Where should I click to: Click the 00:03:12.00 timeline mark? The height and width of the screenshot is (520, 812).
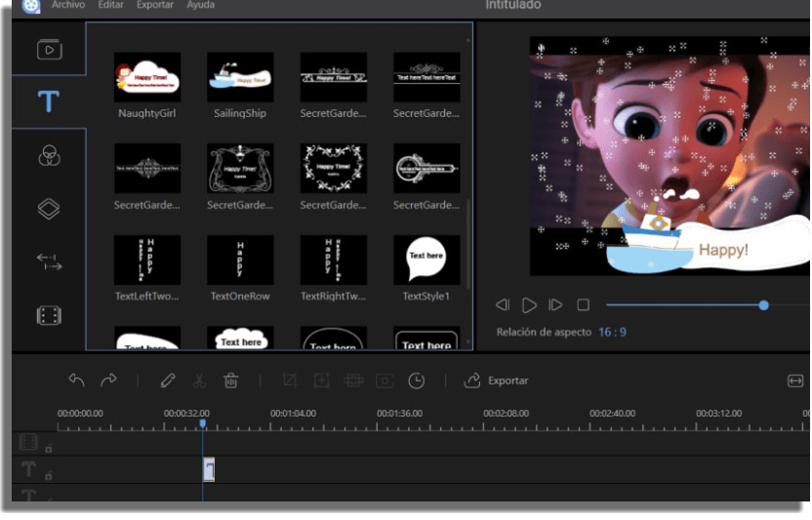click(718, 414)
